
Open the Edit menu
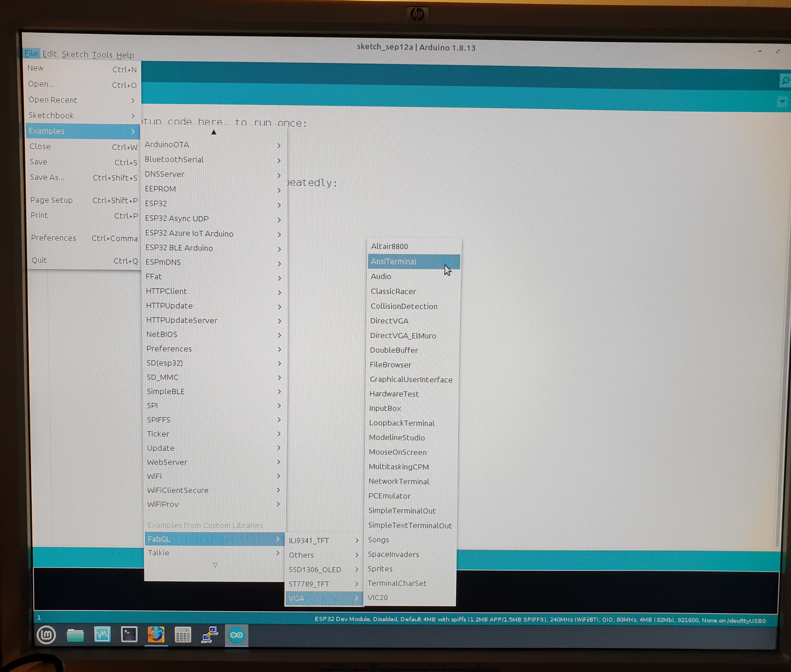[x=50, y=54]
